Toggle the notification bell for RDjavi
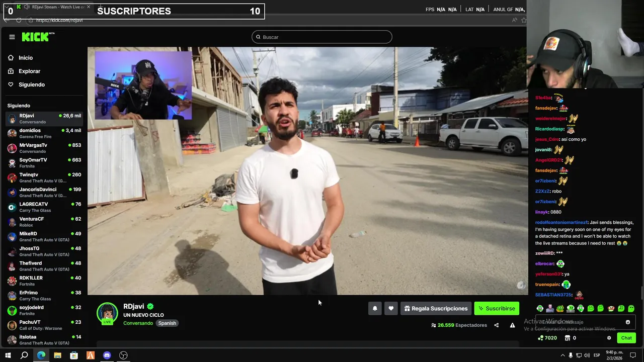 pyautogui.click(x=375, y=309)
